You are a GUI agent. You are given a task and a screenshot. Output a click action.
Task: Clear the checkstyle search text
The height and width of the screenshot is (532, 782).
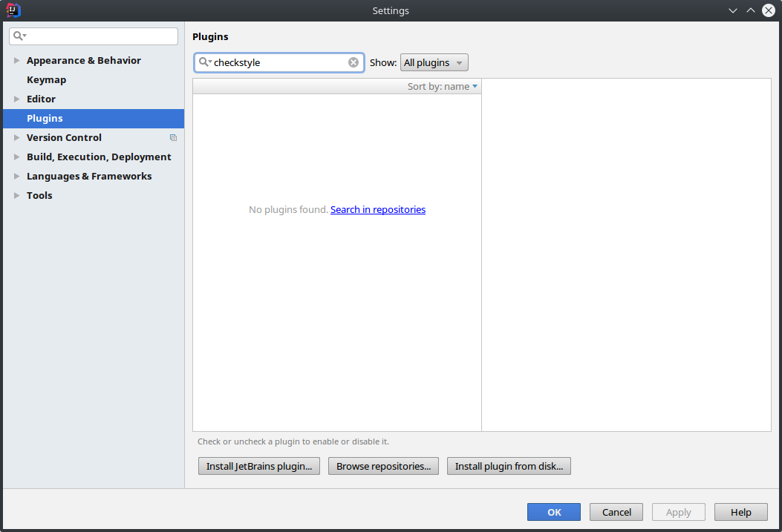point(353,62)
